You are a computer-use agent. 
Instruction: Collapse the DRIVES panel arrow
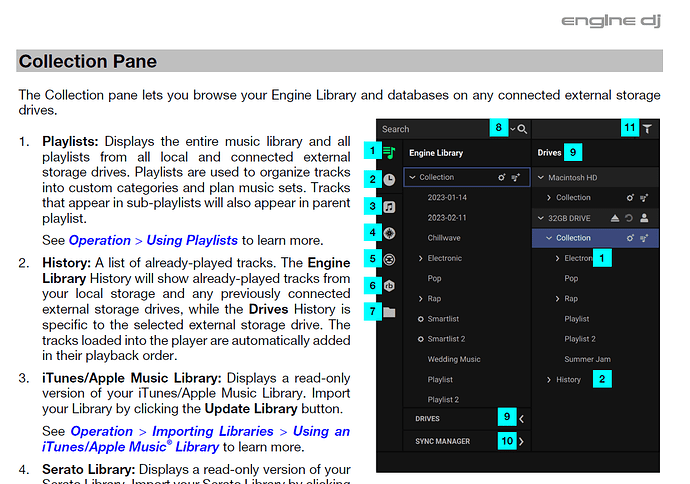pos(521,419)
